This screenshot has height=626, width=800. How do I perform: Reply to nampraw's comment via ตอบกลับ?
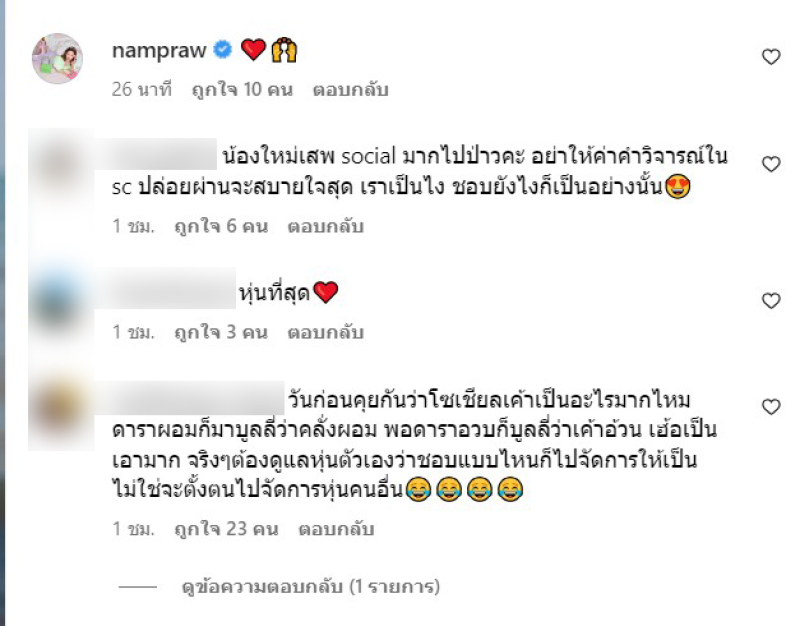(351, 90)
